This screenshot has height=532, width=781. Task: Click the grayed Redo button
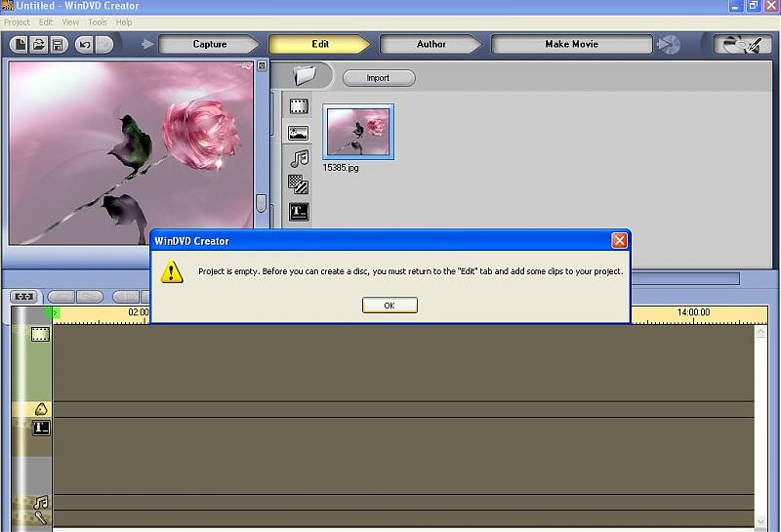[x=104, y=45]
